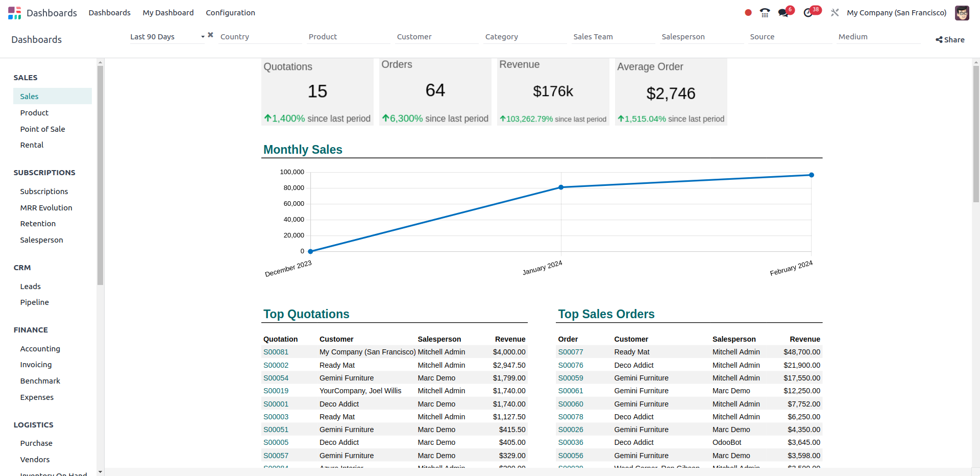The width and height of the screenshot is (980, 476).
Task: Click the sidebar vertical scrollbar
Action: pyautogui.click(x=100, y=175)
